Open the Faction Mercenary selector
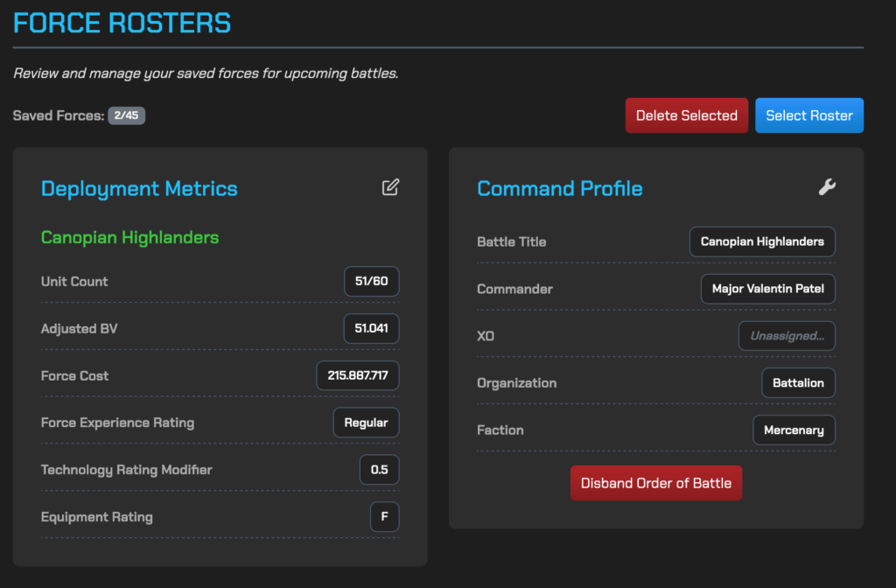The image size is (896, 588). (794, 430)
